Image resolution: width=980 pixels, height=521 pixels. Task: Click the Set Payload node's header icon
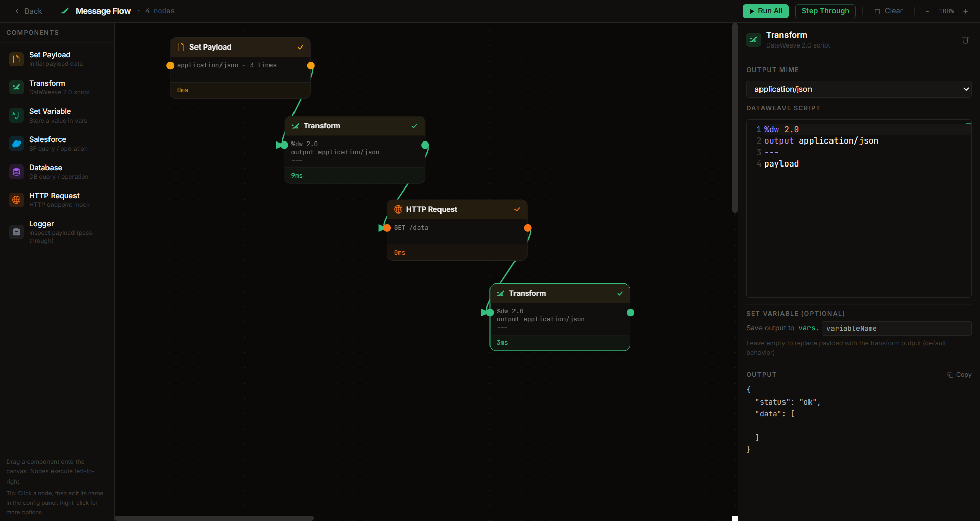(181, 47)
